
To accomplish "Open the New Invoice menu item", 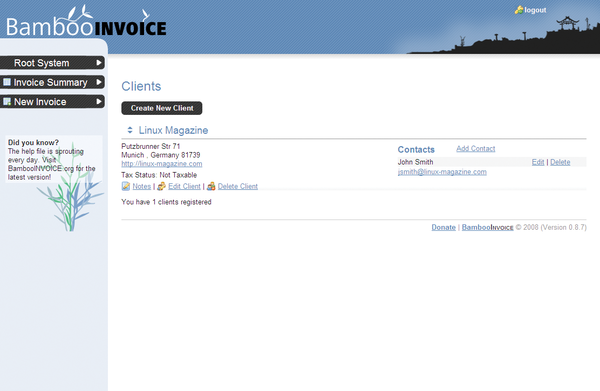I will coord(52,101).
